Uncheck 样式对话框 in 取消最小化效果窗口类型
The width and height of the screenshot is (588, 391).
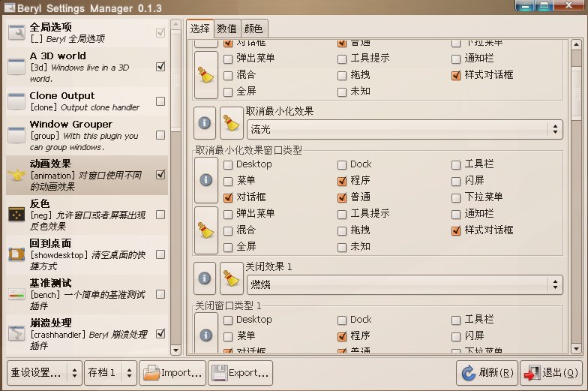click(456, 231)
